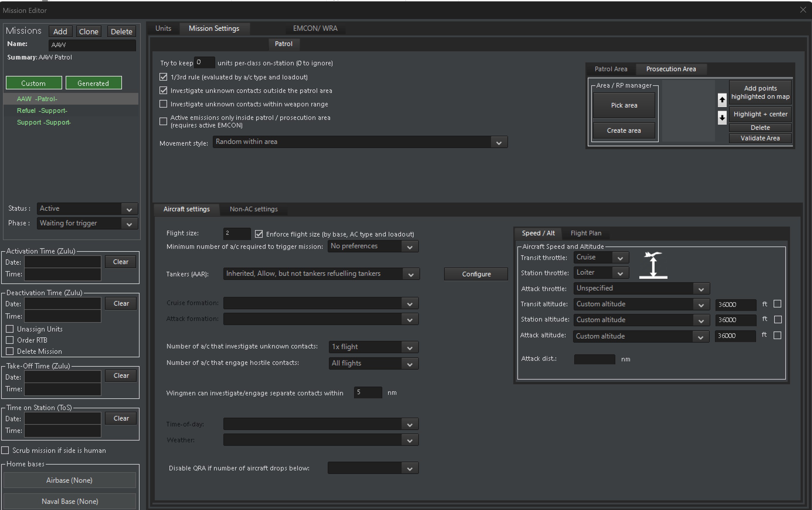Change a/c engaging hostile contacts dropdown
Image resolution: width=812 pixels, height=510 pixels.
point(374,363)
